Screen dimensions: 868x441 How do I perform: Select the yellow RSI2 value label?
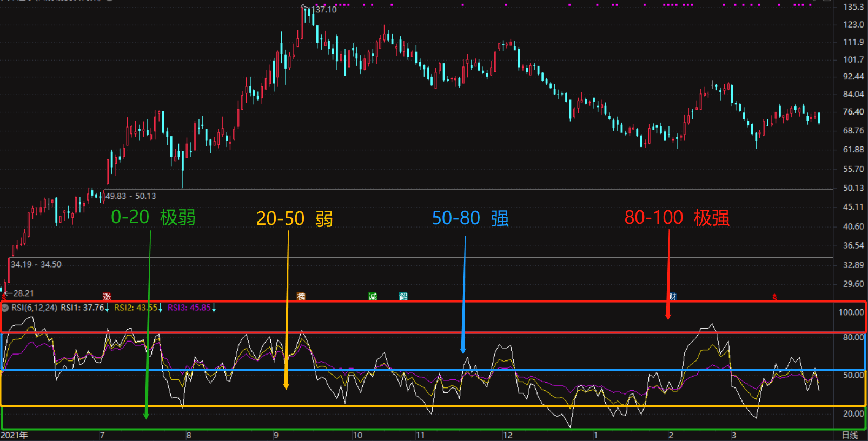(x=135, y=308)
